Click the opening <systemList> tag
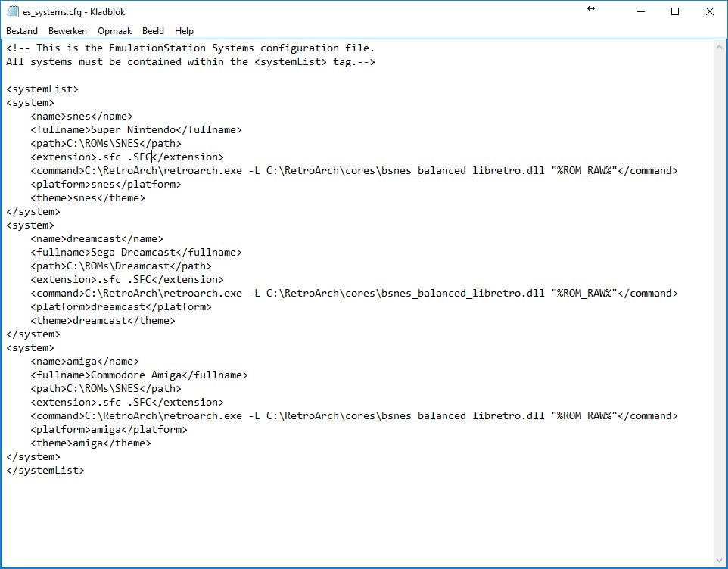 point(42,89)
